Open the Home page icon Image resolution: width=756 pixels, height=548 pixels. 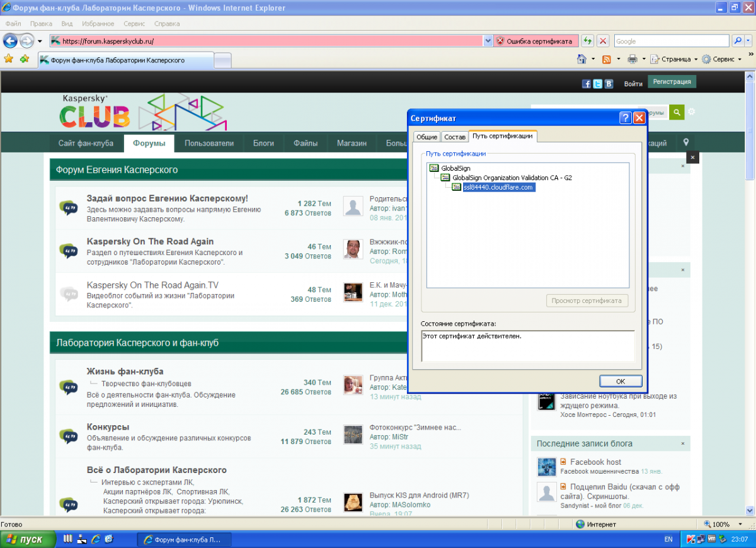click(x=582, y=59)
